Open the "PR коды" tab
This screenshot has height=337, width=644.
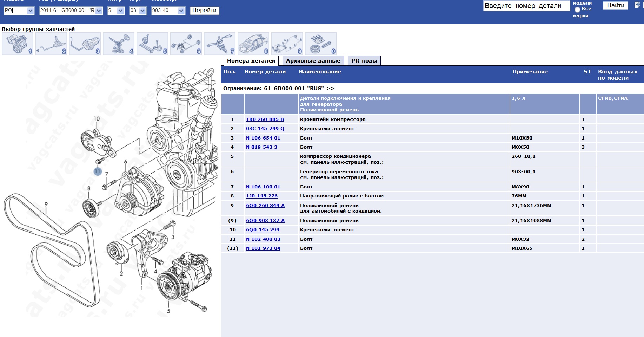pyautogui.click(x=364, y=61)
